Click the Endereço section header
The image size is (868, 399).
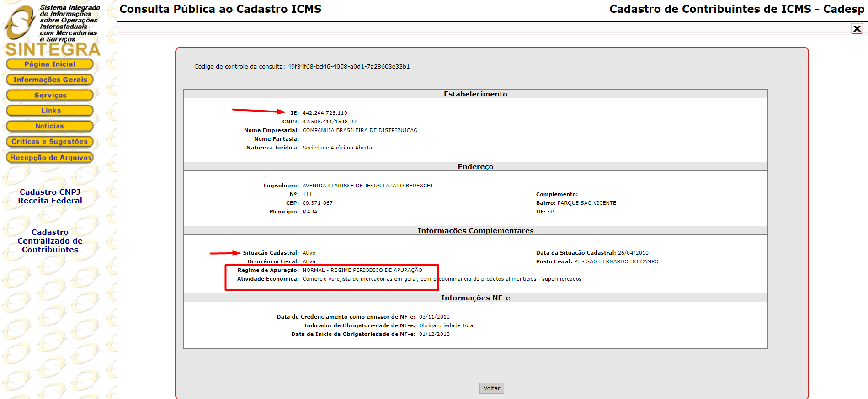coord(475,167)
